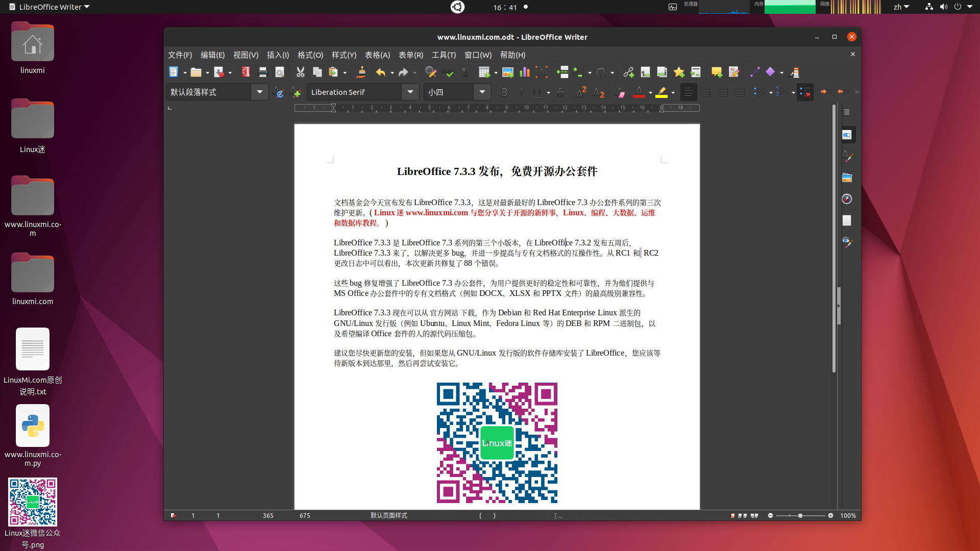The width and height of the screenshot is (980, 551).
Task: Toggle the No List button
Action: coord(805,92)
